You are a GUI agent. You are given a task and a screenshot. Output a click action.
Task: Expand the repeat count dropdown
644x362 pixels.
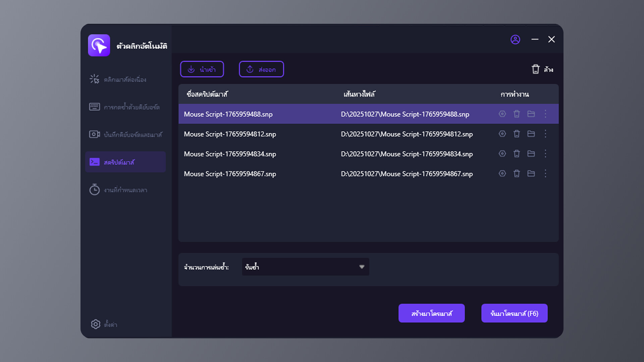click(x=362, y=267)
